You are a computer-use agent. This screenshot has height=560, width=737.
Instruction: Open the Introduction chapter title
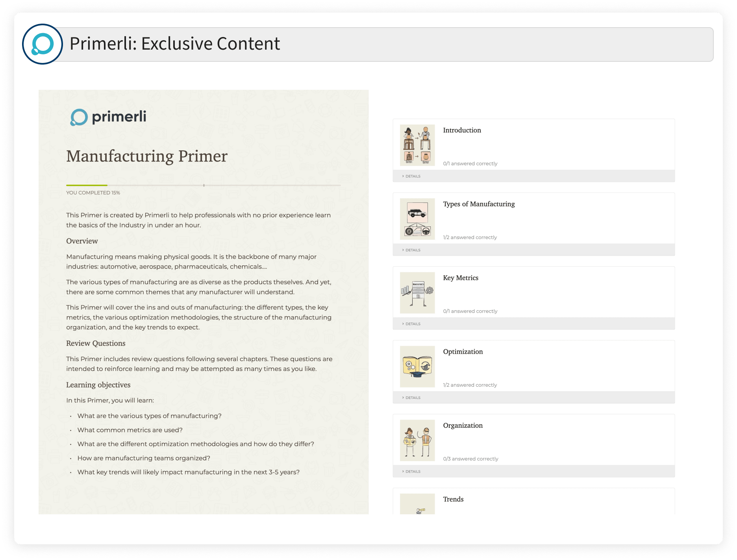(x=462, y=130)
